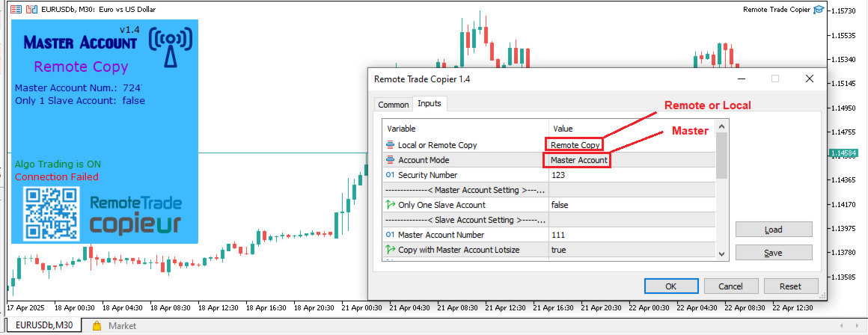The height and width of the screenshot is (335, 868).
Task: Open the Copy with Master Account Lotsize true value
Action: 632,250
